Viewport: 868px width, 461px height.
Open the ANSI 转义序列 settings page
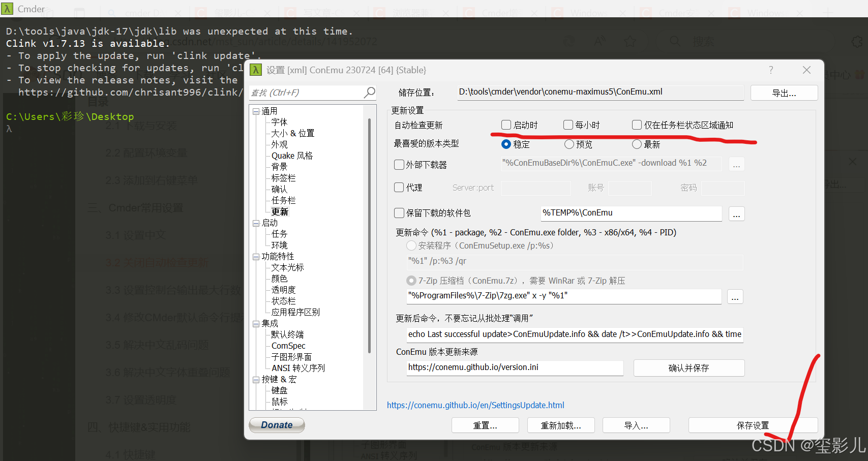tap(298, 368)
